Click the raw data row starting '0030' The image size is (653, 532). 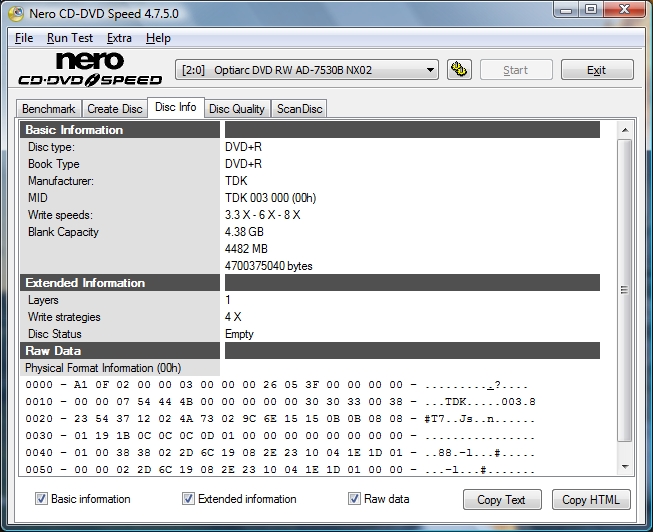coord(280,436)
